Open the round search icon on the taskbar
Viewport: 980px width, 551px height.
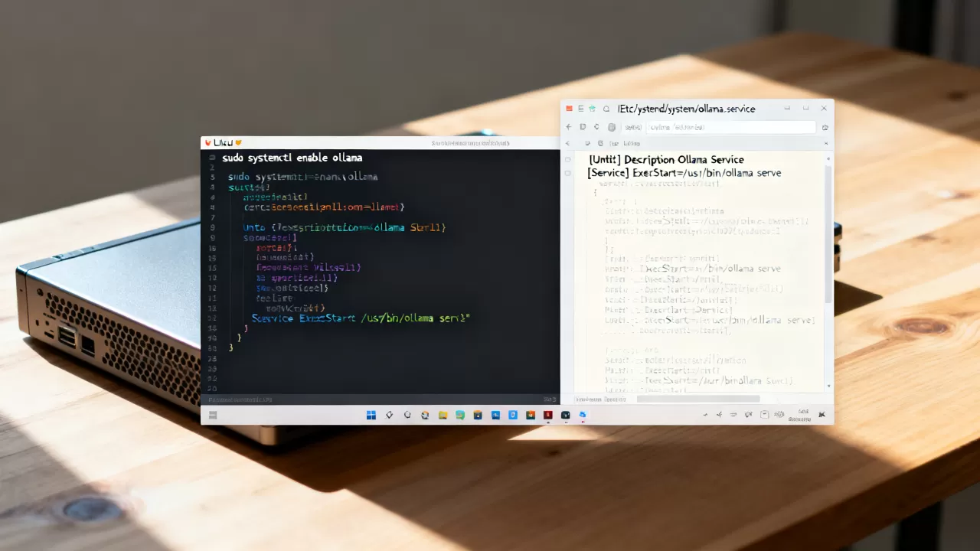[x=407, y=415]
